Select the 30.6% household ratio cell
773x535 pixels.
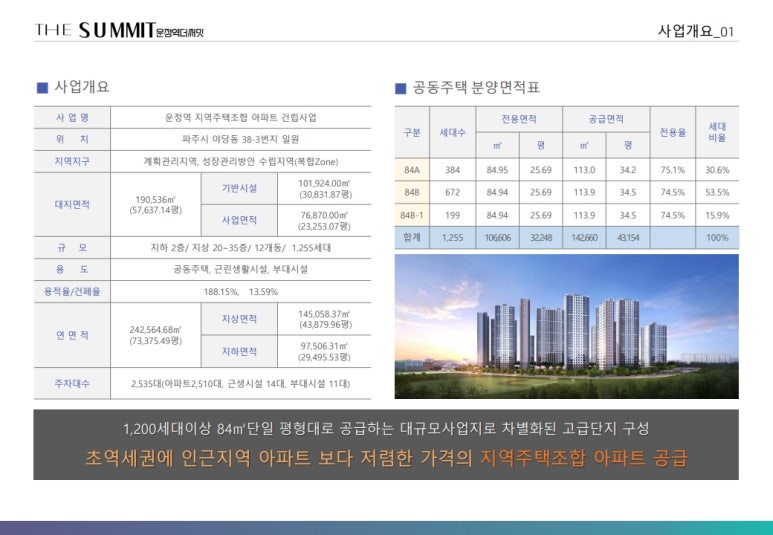coord(717,170)
